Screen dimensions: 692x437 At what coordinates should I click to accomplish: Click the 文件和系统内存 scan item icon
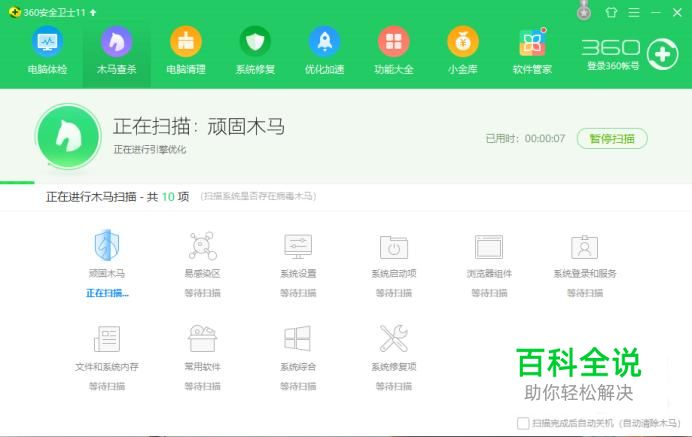(107, 339)
